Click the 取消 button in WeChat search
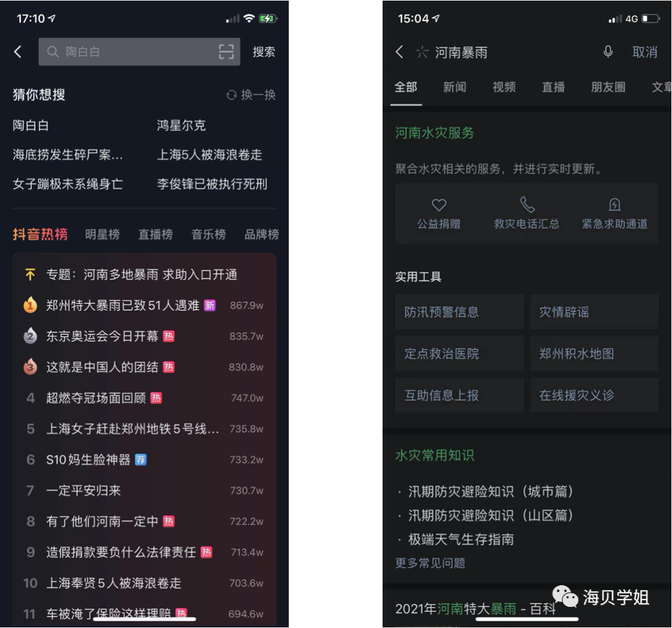Viewport: 672px width, 628px height. tap(645, 52)
